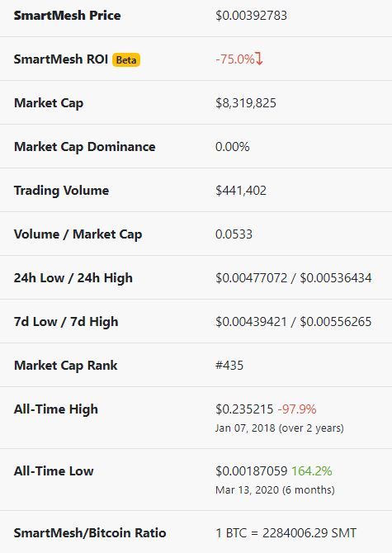Click the SmartMesh ROI label
392x553 pixels.
(x=61, y=59)
